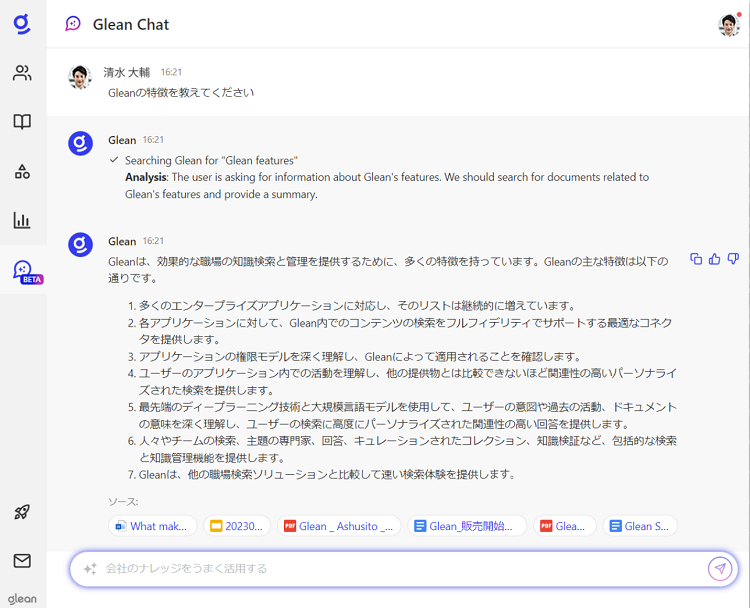Open the 'Glean S...' document source chip
Image resolution: width=750 pixels, height=608 pixels.
point(639,526)
